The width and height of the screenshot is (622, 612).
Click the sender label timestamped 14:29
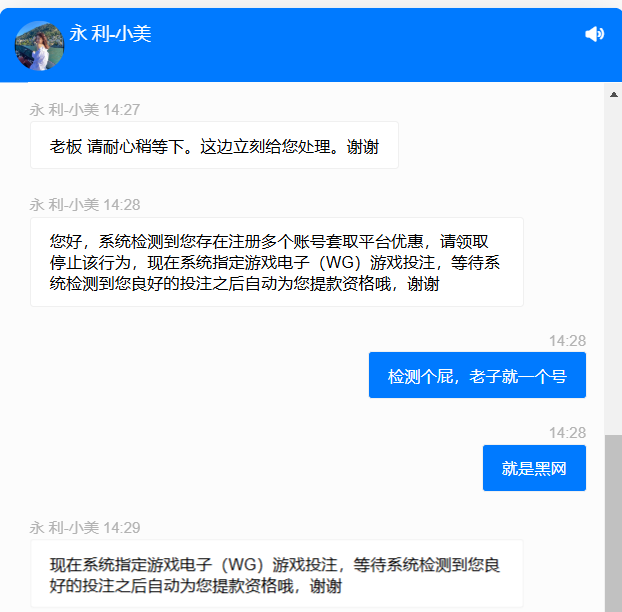click(85, 528)
